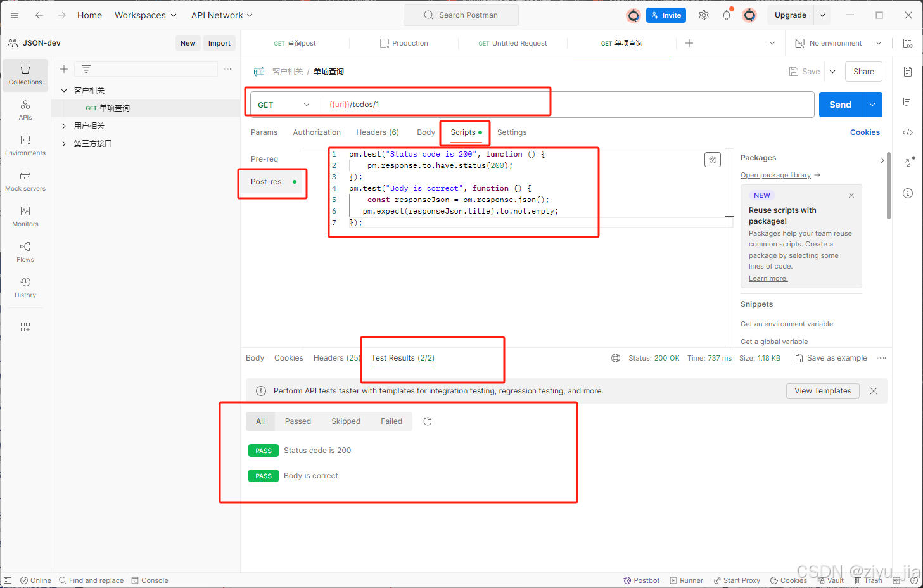This screenshot has height=588, width=923.
Task: Go back with the left arrow
Action: [x=39, y=15]
